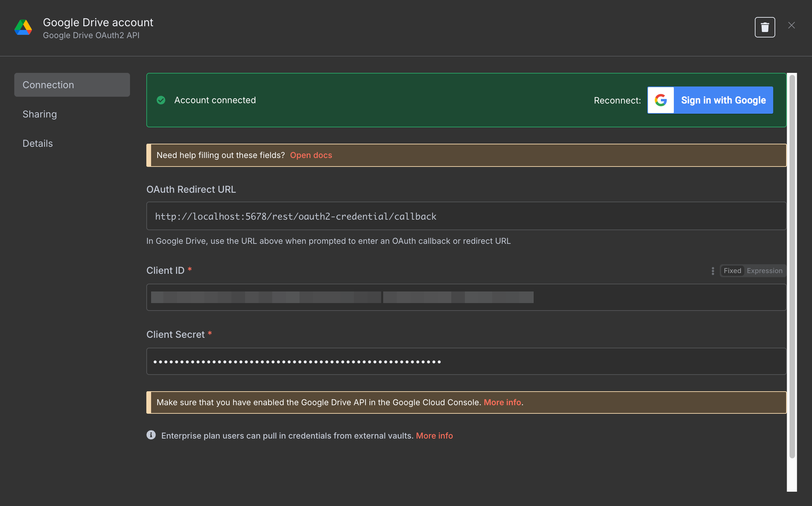The image size is (812, 506).
Task: Click the 'Client Secret' label
Action: pyautogui.click(x=176, y=334)
